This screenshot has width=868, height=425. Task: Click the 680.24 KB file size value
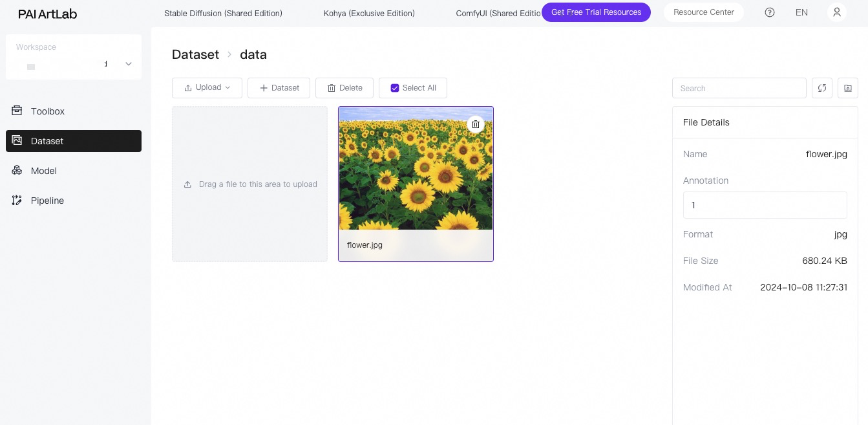825,261
